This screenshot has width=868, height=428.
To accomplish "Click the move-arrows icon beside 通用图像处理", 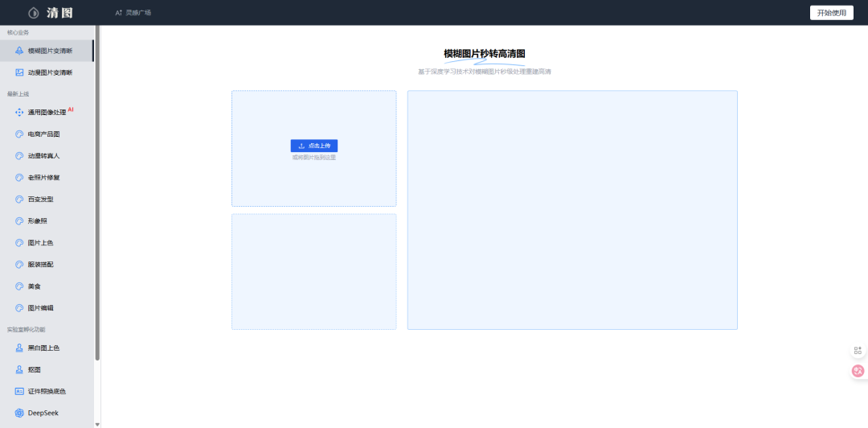I will point(19,112).
